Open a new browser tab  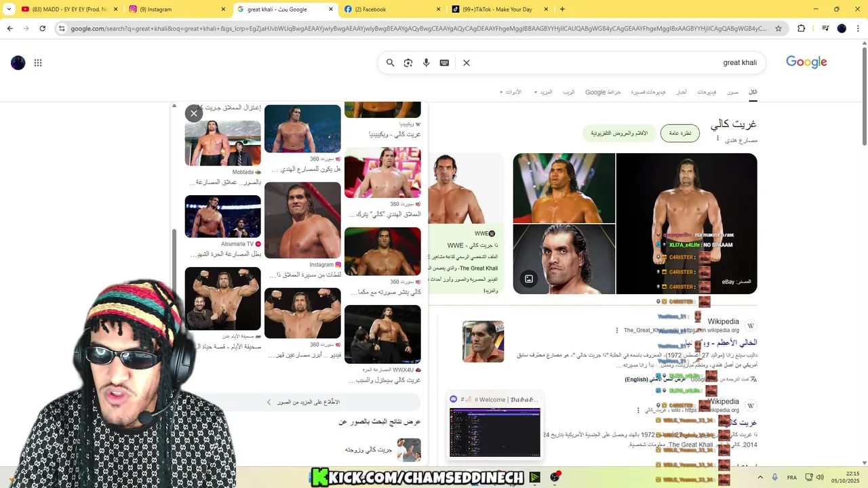[562, 9]
